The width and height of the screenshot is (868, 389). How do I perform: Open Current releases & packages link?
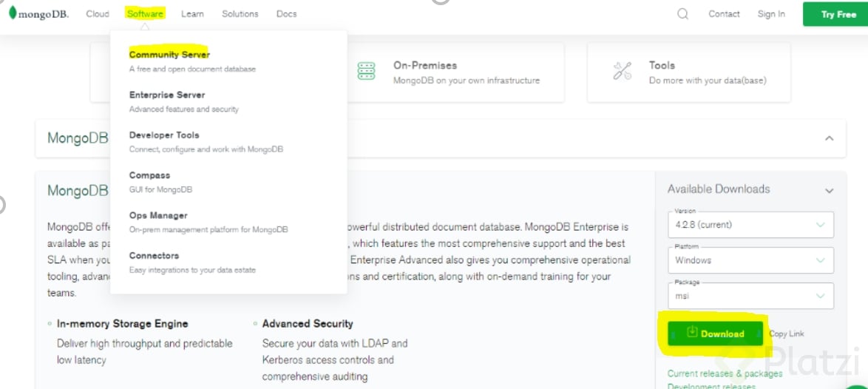(716, 374)
